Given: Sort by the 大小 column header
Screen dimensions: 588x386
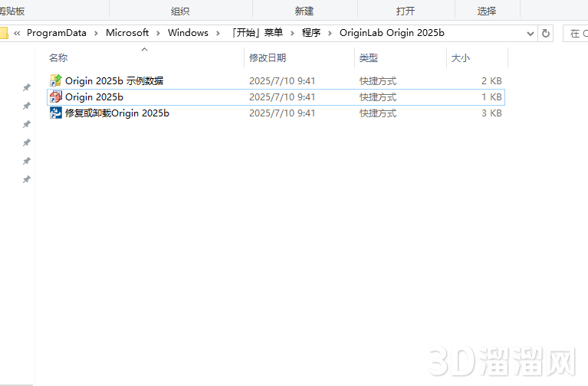Looking at the screenshot, I should (x=460, y=57).
